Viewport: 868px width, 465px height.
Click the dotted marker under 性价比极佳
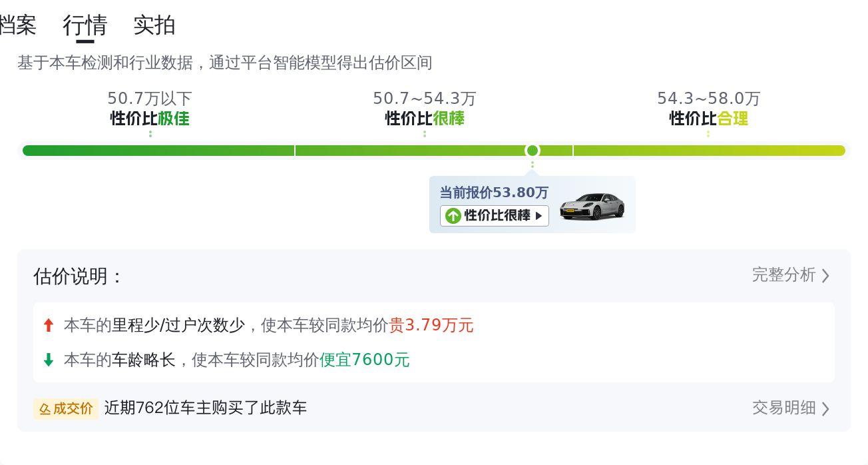point(149,133)
